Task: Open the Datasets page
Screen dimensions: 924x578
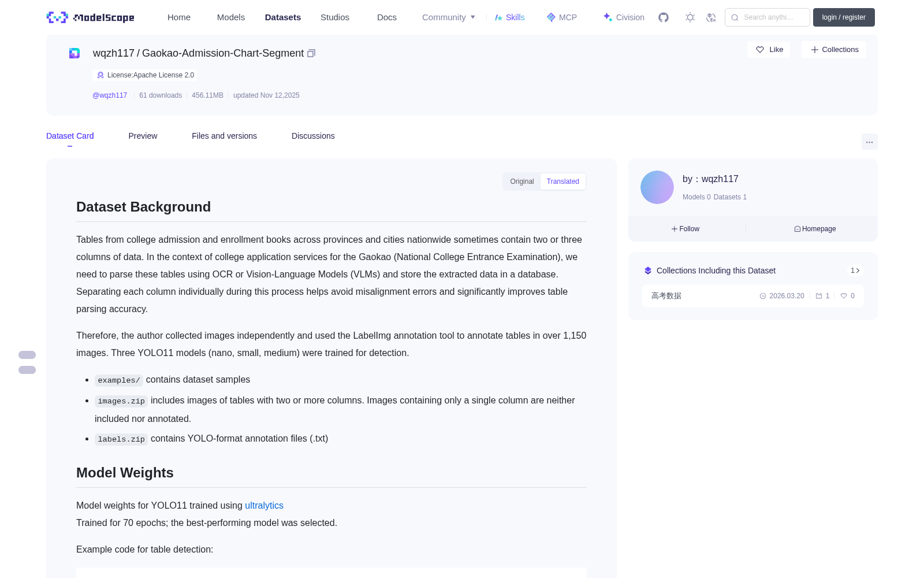Action: tap(283, 17)
